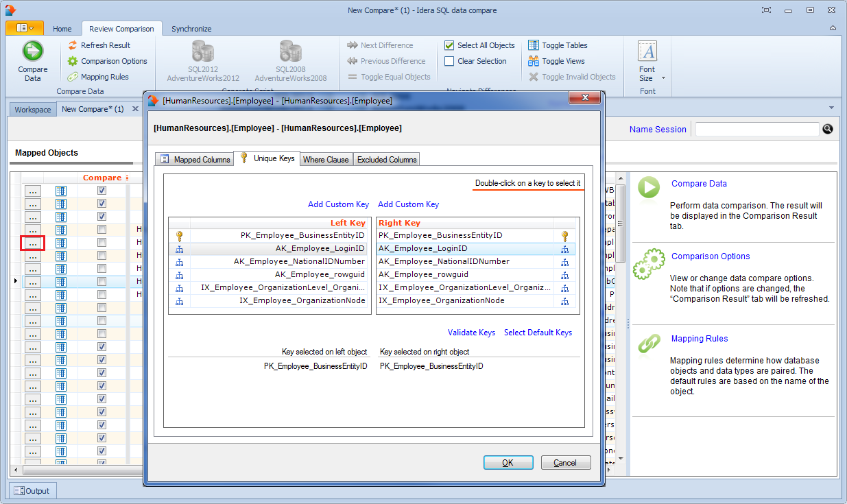Click the Font Size icon

tap(647, 51)
